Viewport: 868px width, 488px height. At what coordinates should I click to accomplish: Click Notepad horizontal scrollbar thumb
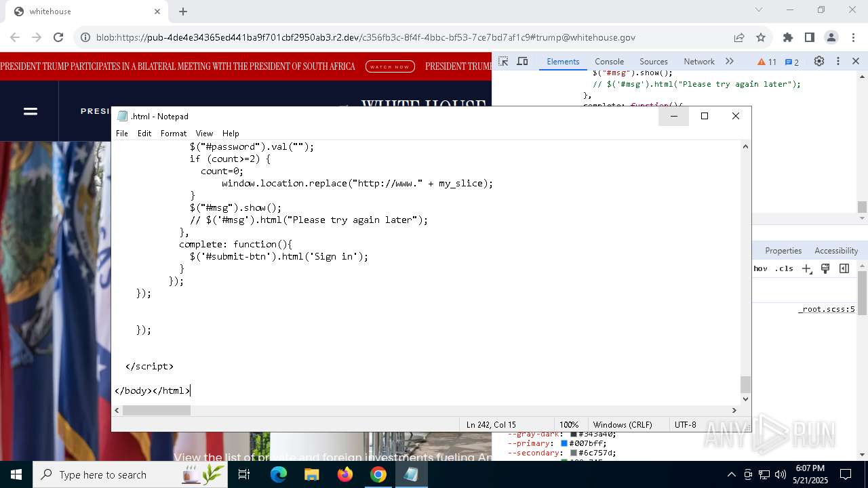coord(157,410)
